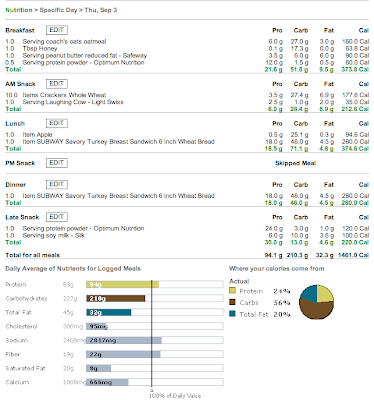Image resolution: width=374 pixels, height=400 pixels.
Task: Select the 'Tbsp Honey' breakfast item
Action: pos(187,49)
